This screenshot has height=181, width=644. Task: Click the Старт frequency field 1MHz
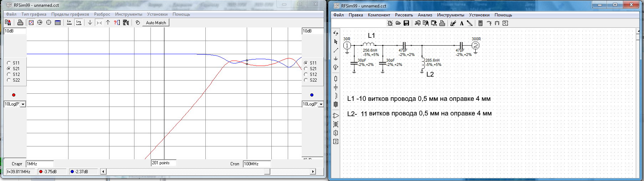[x=40, y=164]
